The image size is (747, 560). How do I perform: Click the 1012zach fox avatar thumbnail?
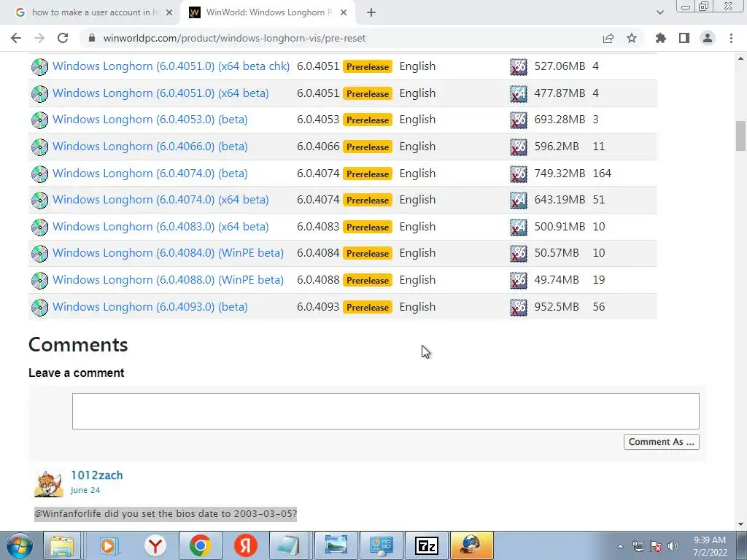(49, 484)
